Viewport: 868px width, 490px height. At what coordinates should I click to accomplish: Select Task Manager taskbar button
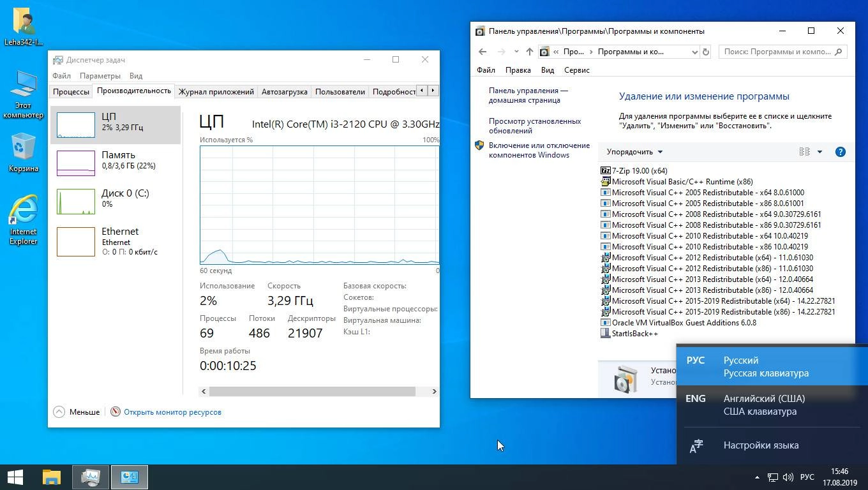pyautogui.click(x=91, y=477)
